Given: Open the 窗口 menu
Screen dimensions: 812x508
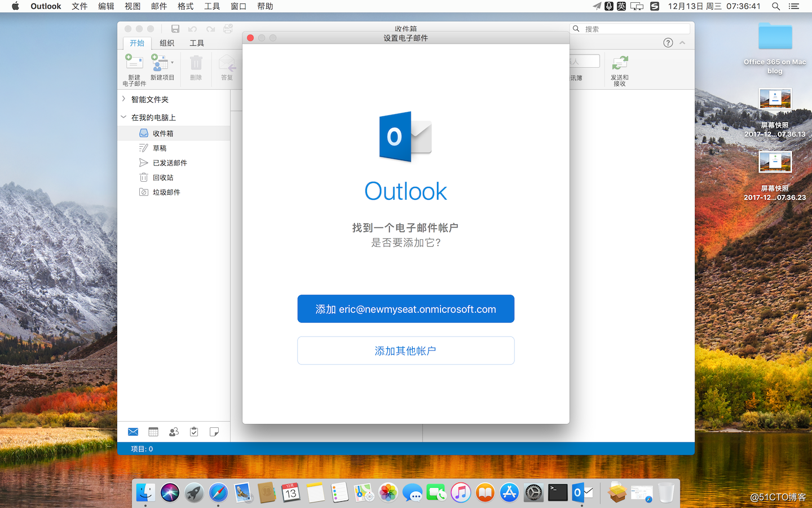Looking at the screenshot, I should tap(239, 6).
